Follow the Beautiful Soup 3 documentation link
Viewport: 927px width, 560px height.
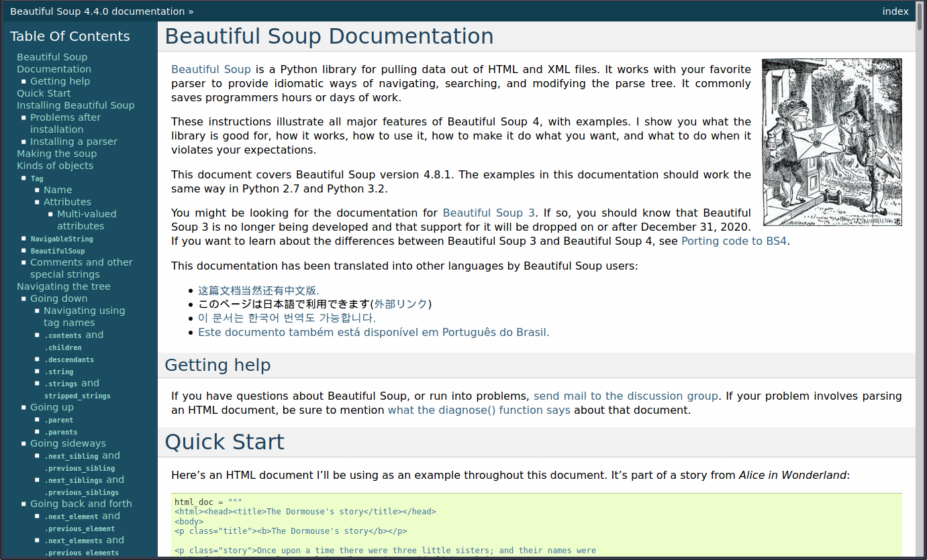(x=489, y=213)
